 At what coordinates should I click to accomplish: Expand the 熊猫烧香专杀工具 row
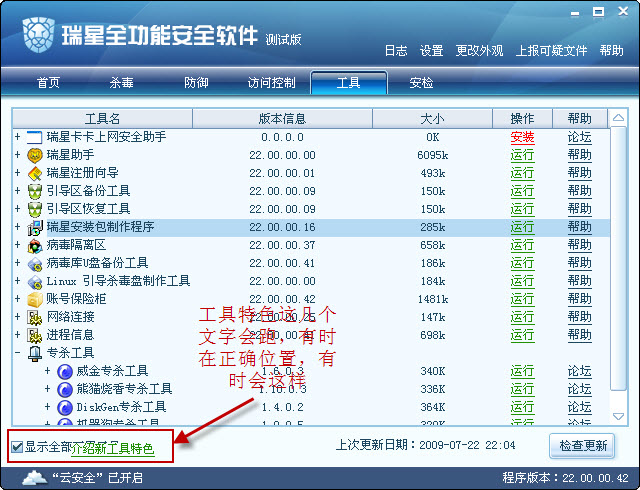[x=47, y=389]
